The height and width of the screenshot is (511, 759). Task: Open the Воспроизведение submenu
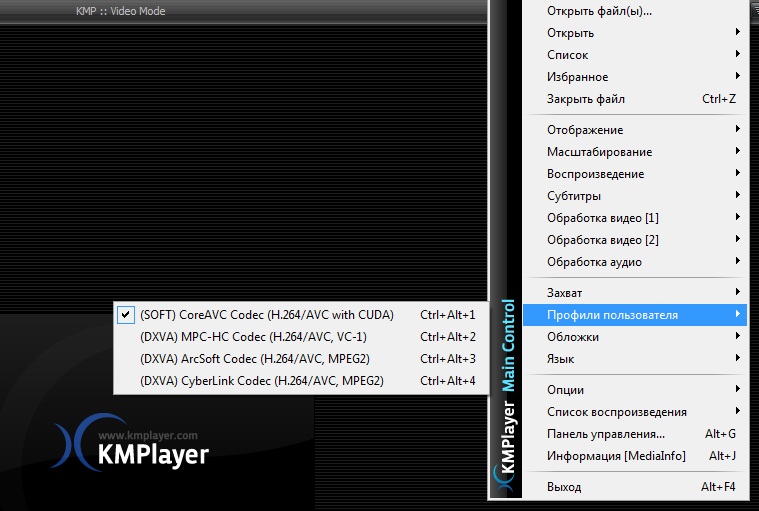(x=595, y=174)
